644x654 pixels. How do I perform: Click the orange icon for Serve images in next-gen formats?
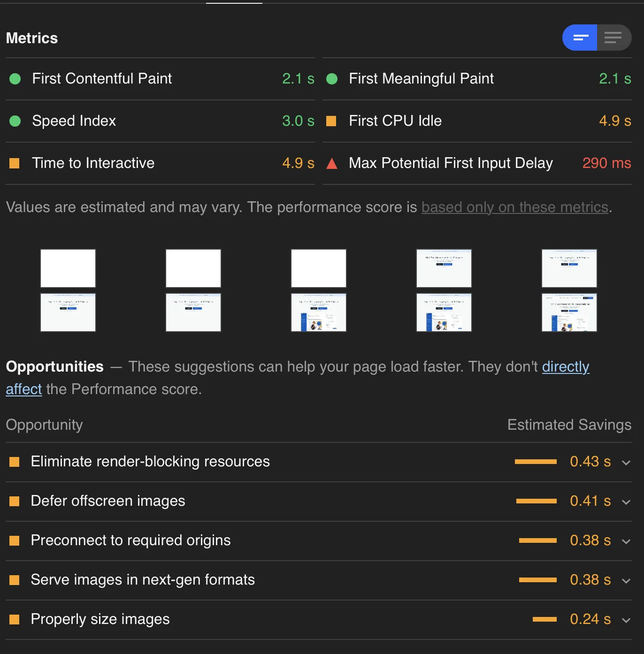15,580
